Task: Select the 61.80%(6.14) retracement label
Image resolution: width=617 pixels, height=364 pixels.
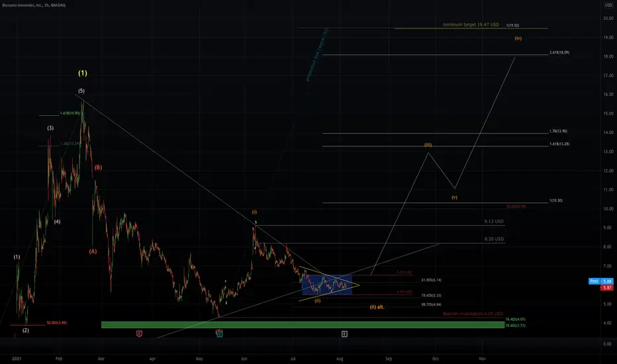Action: [x=431, y=280]
